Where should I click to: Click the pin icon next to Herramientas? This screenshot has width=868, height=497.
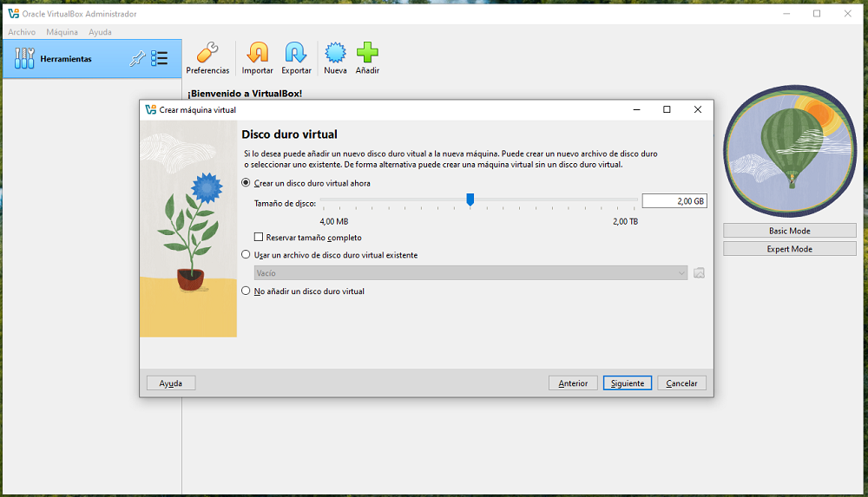click(x=137, y=58)
